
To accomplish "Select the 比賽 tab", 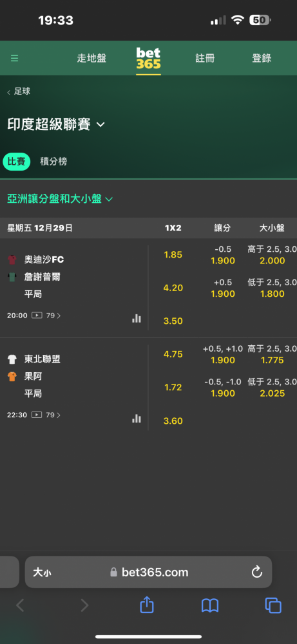I will coord(17,162).
